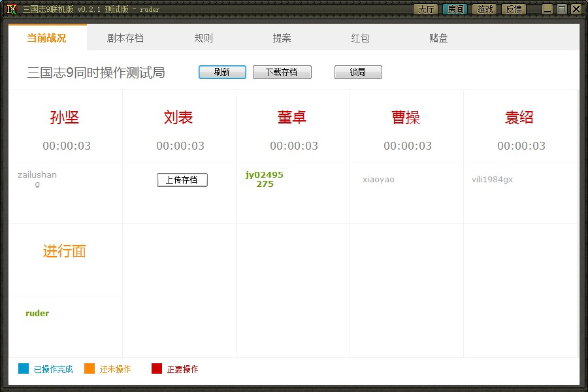Click the orange 还未操作 legend swatch
The height and width of the screenshot is (392, 588).
90,369
